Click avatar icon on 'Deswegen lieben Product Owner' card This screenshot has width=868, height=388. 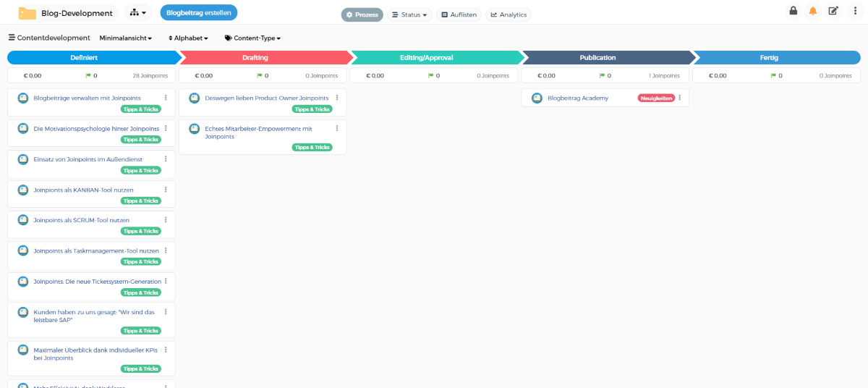point(194,98)
